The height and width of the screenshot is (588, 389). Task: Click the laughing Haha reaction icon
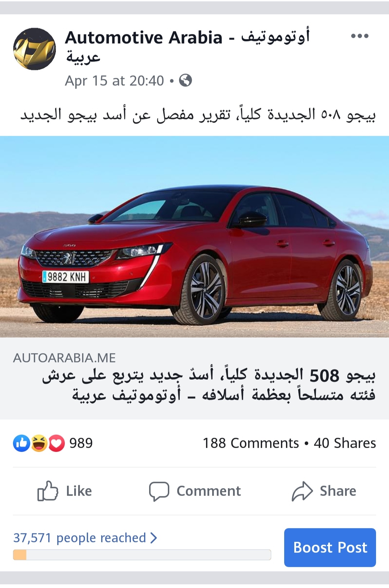coord(39,443)
